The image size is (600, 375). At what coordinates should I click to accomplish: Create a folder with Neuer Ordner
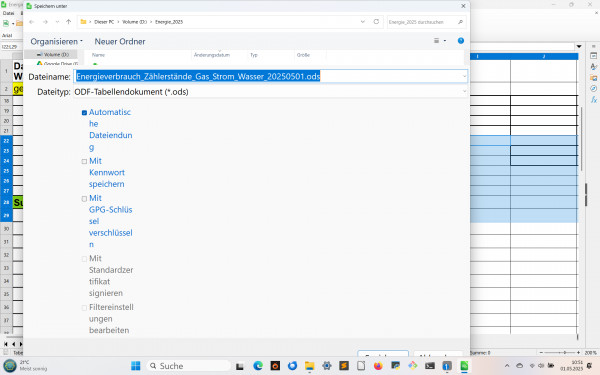tap(120, 41)
